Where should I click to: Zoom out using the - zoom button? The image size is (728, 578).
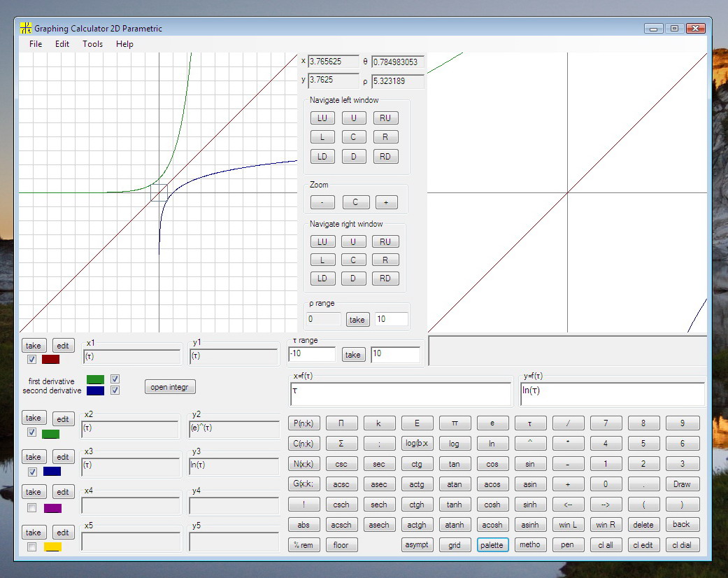[x=322, y=202]
